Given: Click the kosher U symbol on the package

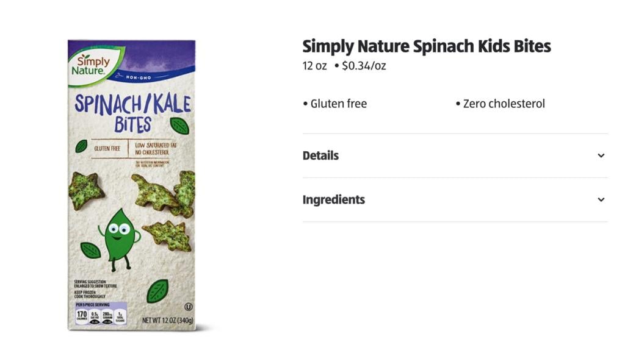Looking at the screenshot, I should (189, 305).
